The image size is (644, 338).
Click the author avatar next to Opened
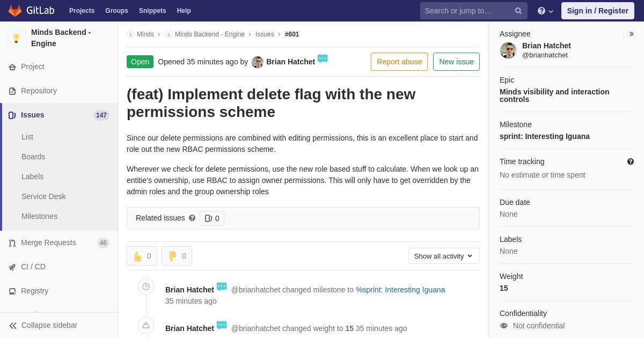click(x=258, y=62)
